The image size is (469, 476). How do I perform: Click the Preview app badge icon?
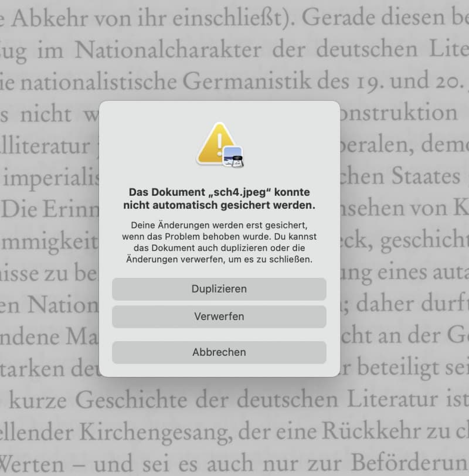(x=233, y=157)
